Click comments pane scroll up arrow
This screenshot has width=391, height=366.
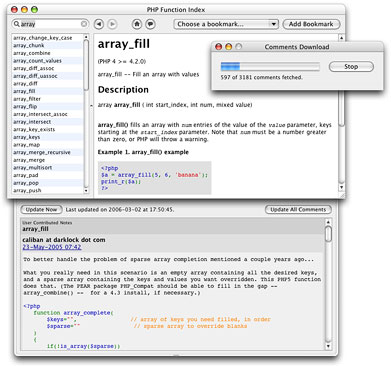(x=328, y=222)
